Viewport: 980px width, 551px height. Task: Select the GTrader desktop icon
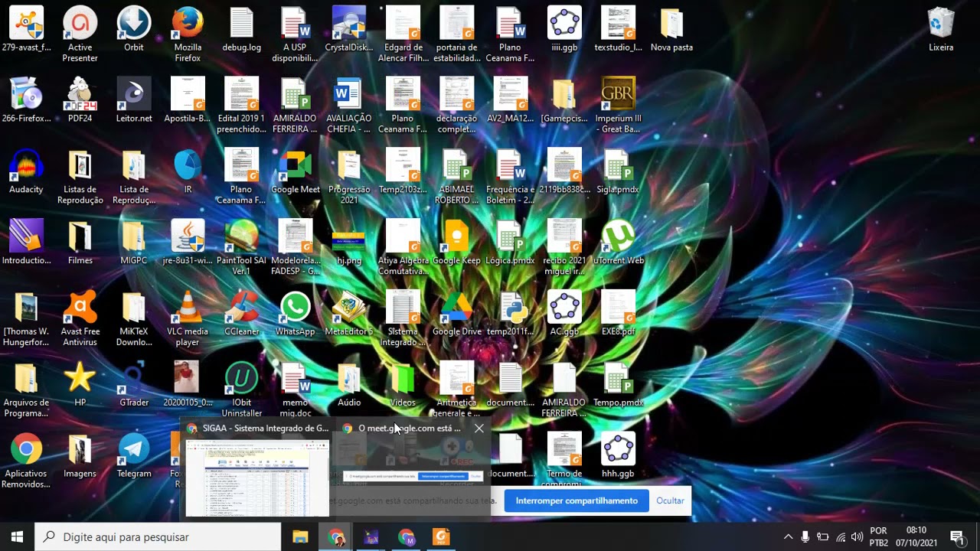134,385
